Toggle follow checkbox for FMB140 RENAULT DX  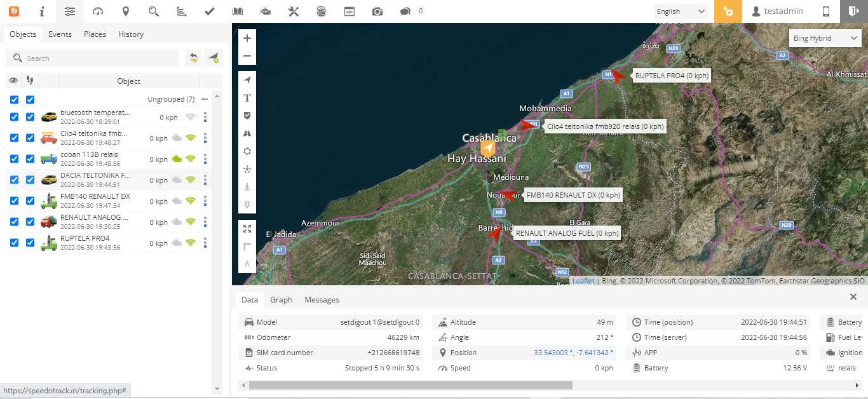[30, 201]
